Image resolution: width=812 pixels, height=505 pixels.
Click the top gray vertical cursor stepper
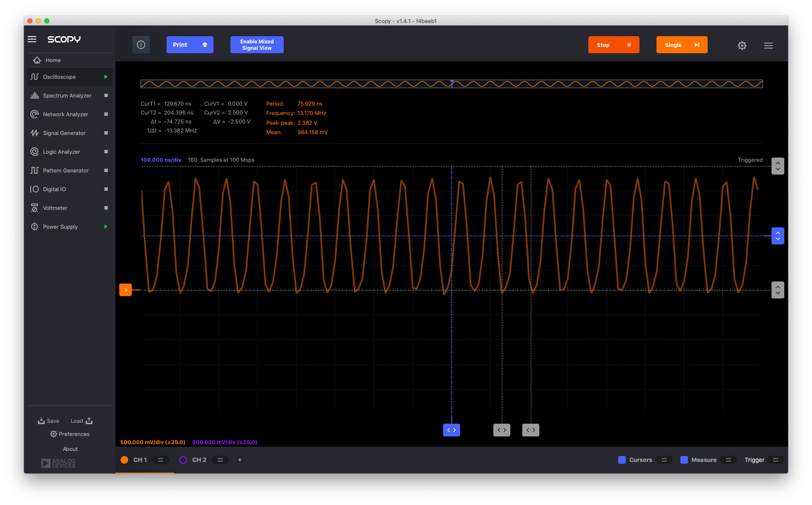tap(778, 166)
